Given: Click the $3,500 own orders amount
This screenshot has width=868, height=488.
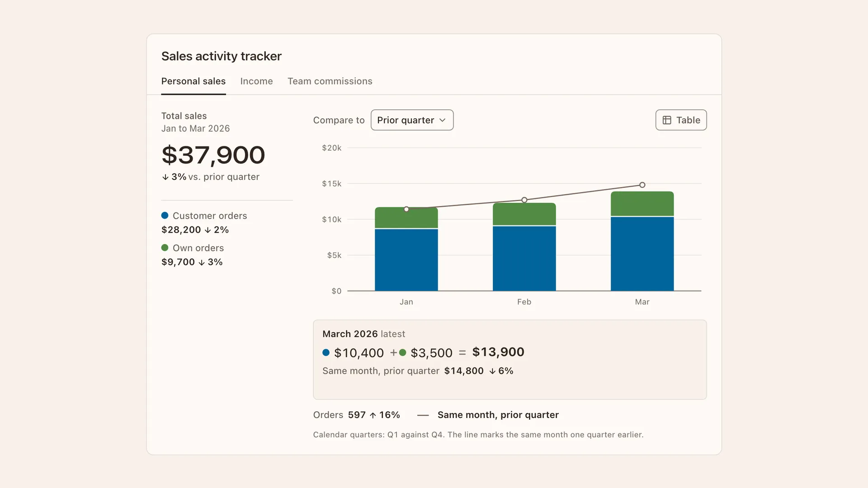Looking at the screenshot, I should tap(431, 353).
